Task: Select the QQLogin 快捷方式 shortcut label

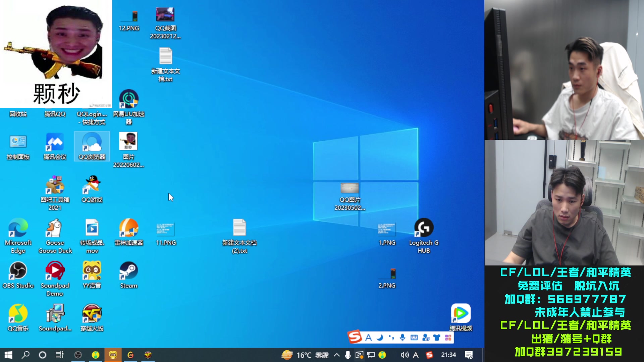Action: 92,118
